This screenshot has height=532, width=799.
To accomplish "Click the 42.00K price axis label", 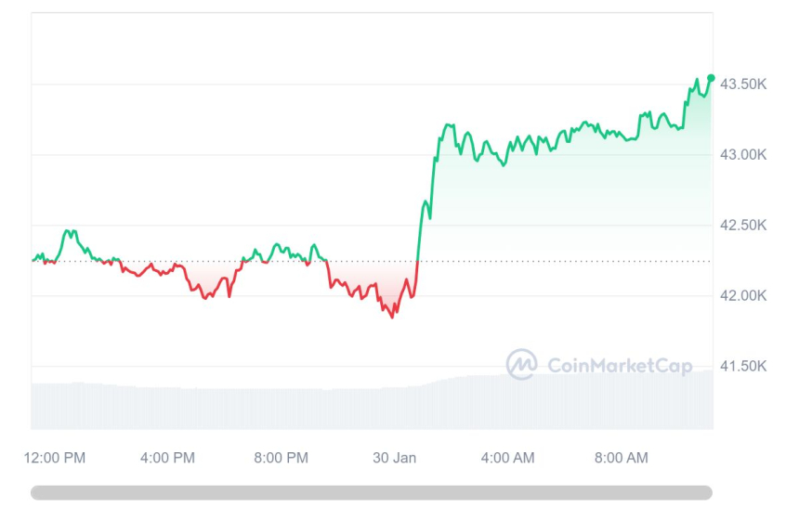I will [x=743, y=296].
